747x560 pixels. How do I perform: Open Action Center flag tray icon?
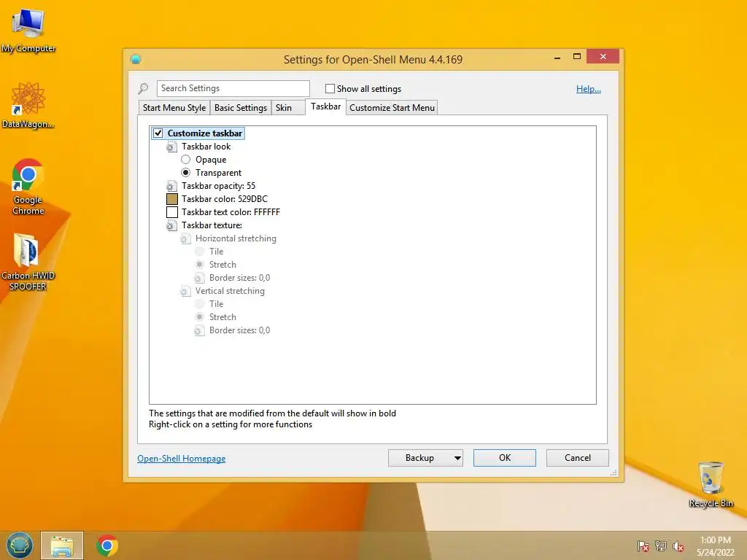coord(643,546)
